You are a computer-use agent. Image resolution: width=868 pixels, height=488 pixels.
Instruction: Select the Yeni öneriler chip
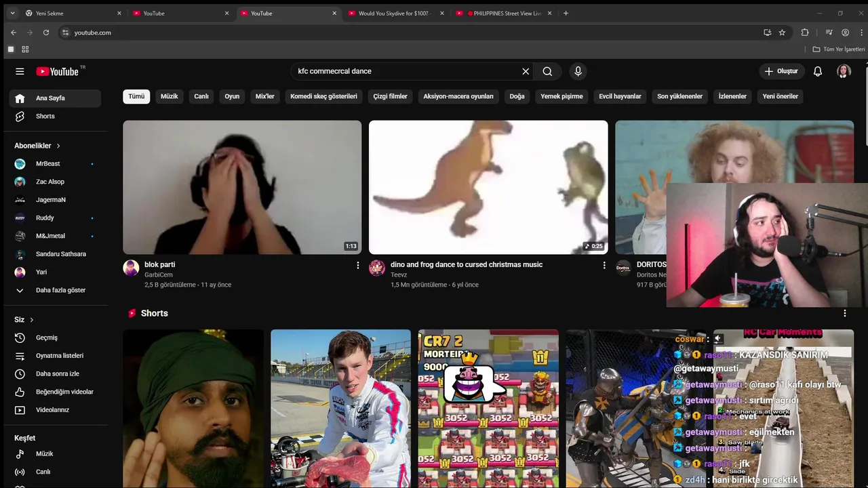[780, 96]
